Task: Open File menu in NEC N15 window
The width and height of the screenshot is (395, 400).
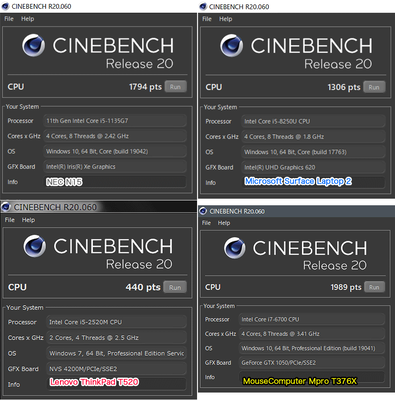Action: tap(9, 19)
